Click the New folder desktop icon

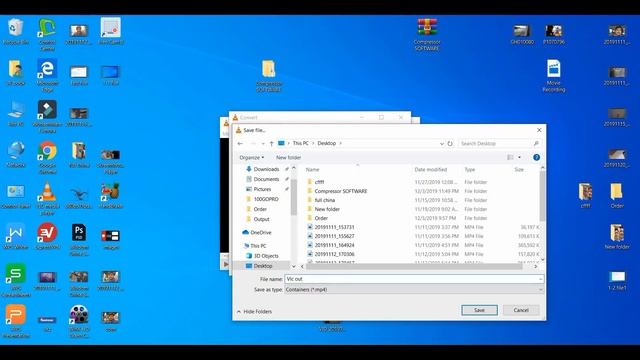tap(617, 237)
